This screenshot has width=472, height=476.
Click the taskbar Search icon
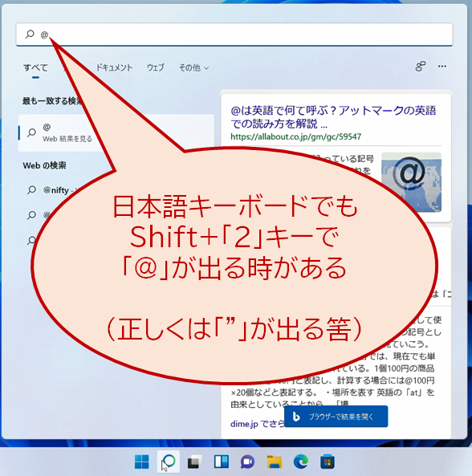(x=169, y=462)
